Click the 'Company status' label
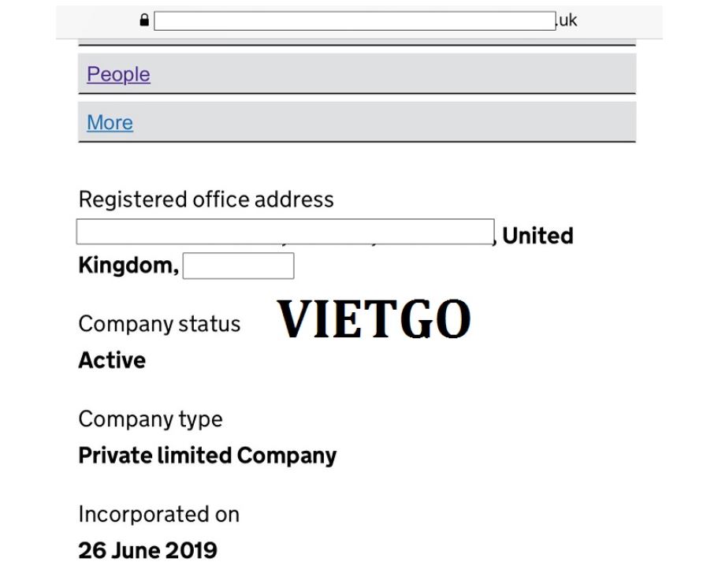Viewport: 703px width, 588px height. point(159,324)
